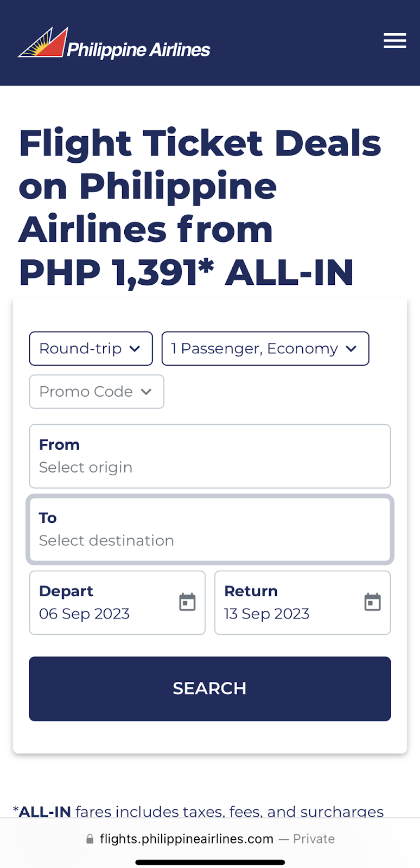Click the Depart calendar icon
This screenshot has height=868, width=420.
point(187,602)
